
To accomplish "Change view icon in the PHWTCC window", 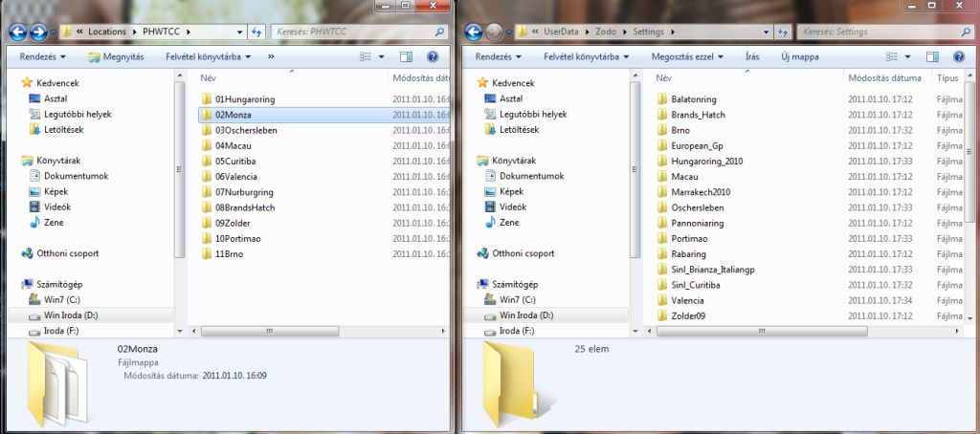I will (367, 56).
